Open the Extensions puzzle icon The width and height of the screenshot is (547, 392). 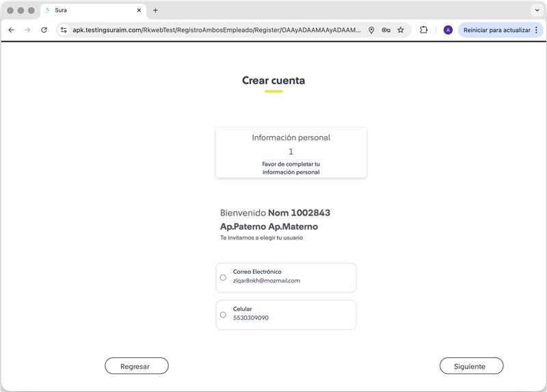(423, 30)
